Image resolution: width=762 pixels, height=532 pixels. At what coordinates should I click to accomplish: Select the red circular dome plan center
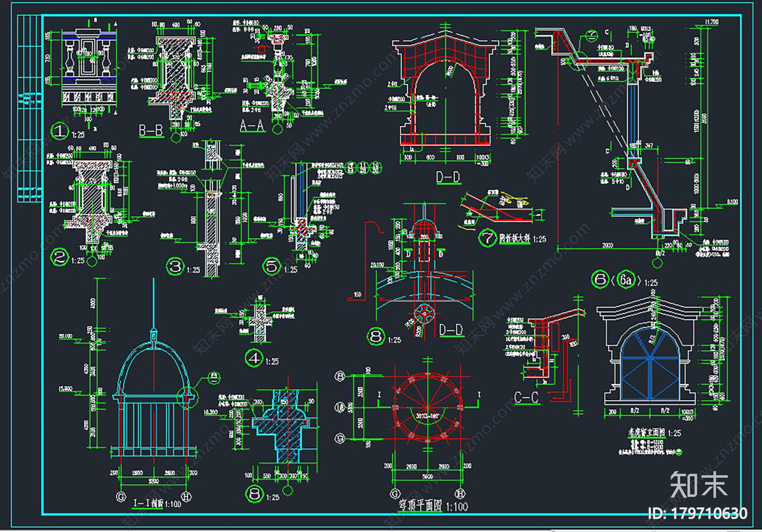[428, 407]
